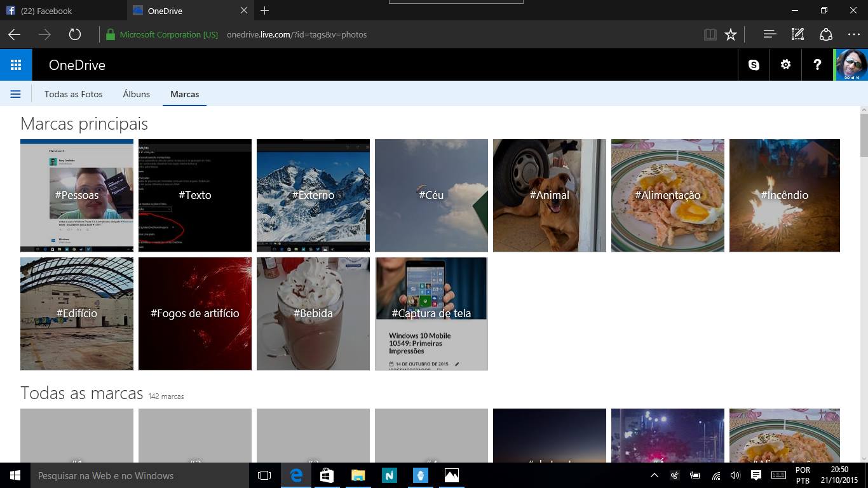The image size is (868, 488).
Task: Open the #Fogos de artifício tag
Action: pyautogui.click(x=195, y=313)
